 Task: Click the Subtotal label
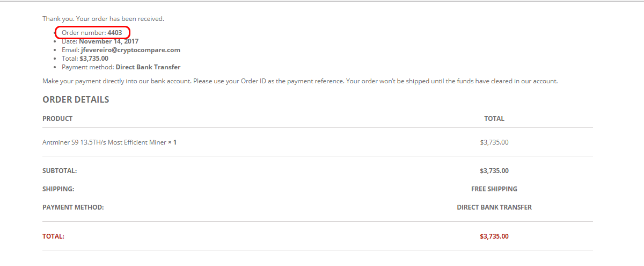pyautogui.click(x=60, y=171)
